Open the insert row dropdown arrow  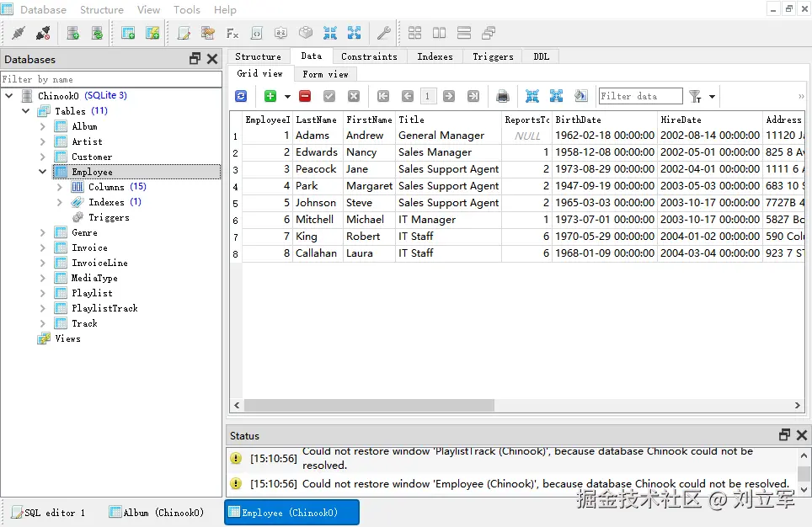pyautogui.click(x=286, y=96)
